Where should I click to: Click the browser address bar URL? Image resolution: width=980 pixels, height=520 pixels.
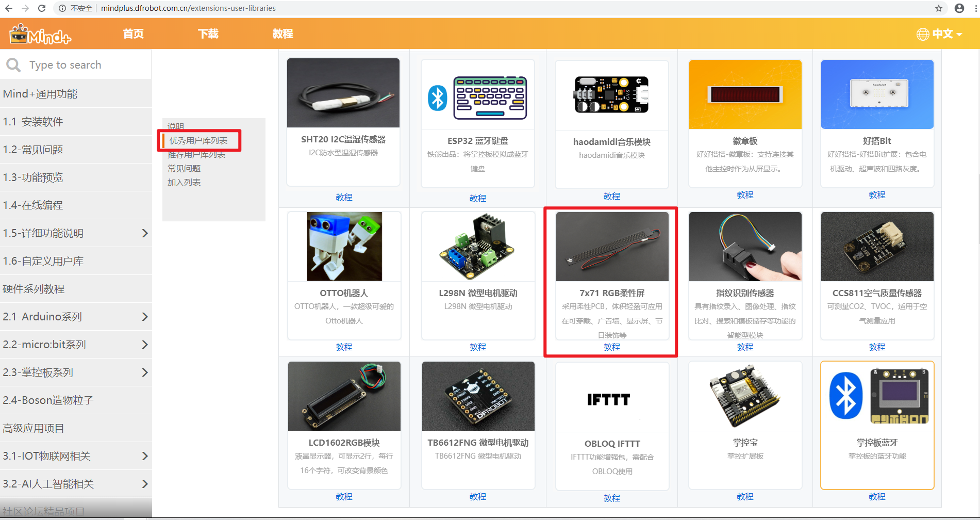click(x=188, y=8)
